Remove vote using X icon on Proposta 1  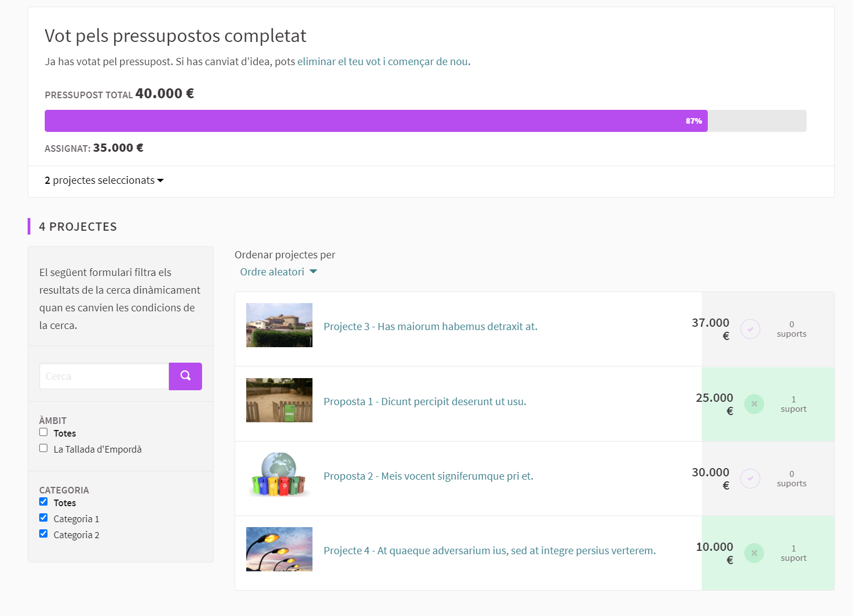pos(754,404)
